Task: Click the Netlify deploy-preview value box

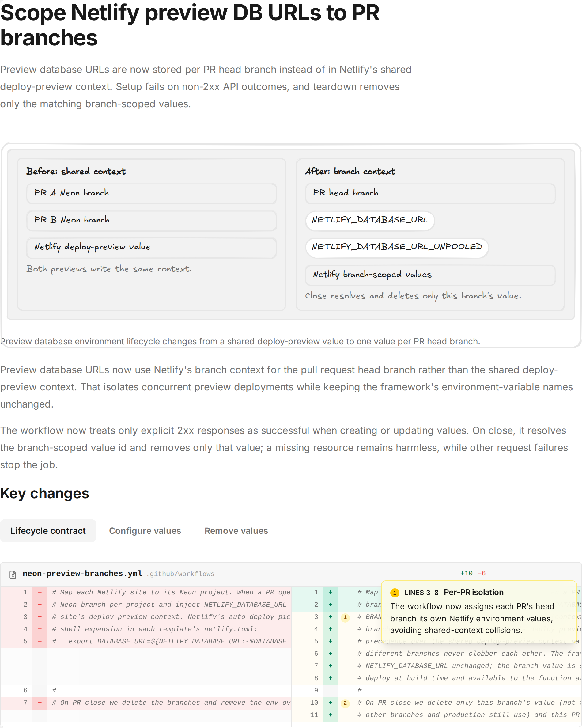Action: pyautogui.click(x=152, y=248)
